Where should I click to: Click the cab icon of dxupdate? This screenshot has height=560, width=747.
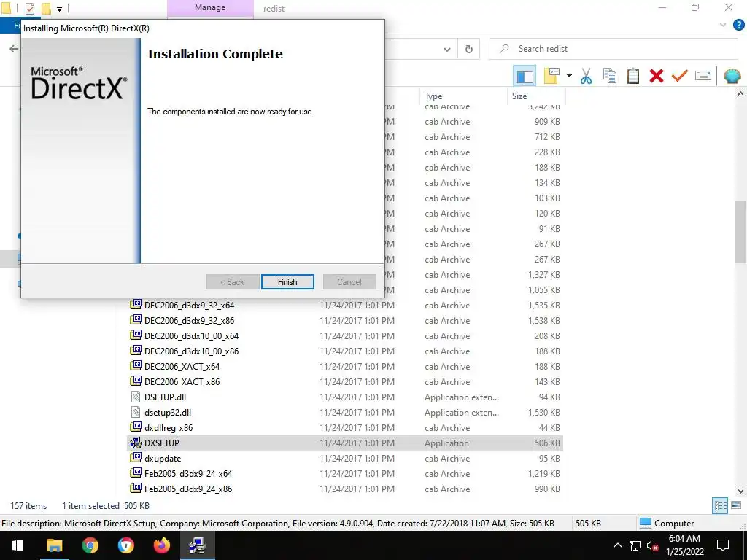[136, 458]
